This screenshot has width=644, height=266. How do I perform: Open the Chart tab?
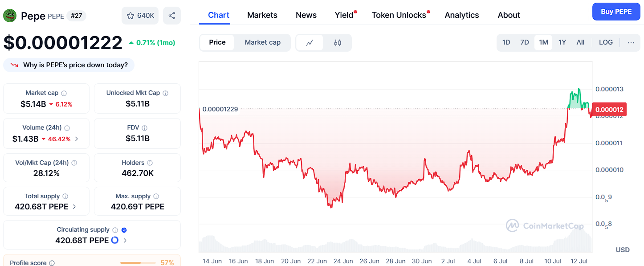(x=219, y=15)
